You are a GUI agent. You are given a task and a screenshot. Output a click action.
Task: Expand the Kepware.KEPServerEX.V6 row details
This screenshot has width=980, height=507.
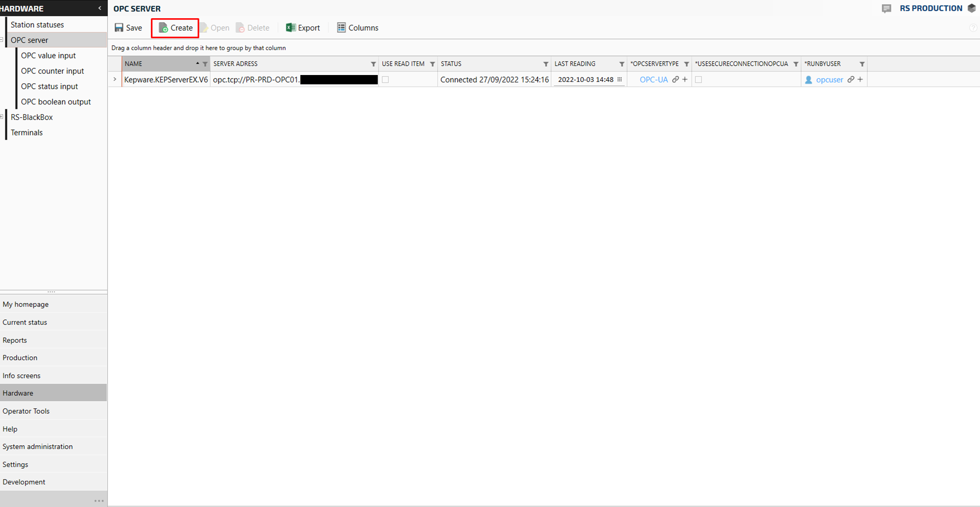pos(115,79)
